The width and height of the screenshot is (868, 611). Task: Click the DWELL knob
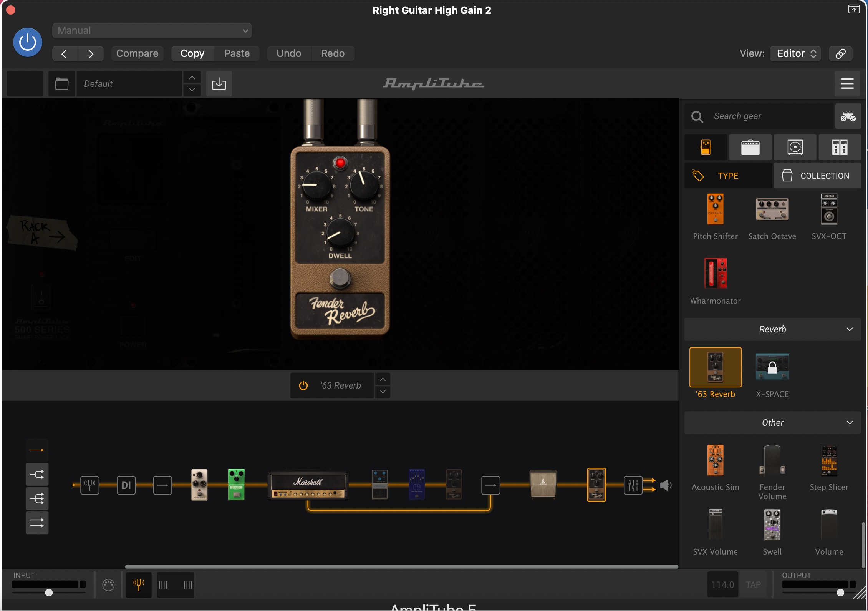340,233
